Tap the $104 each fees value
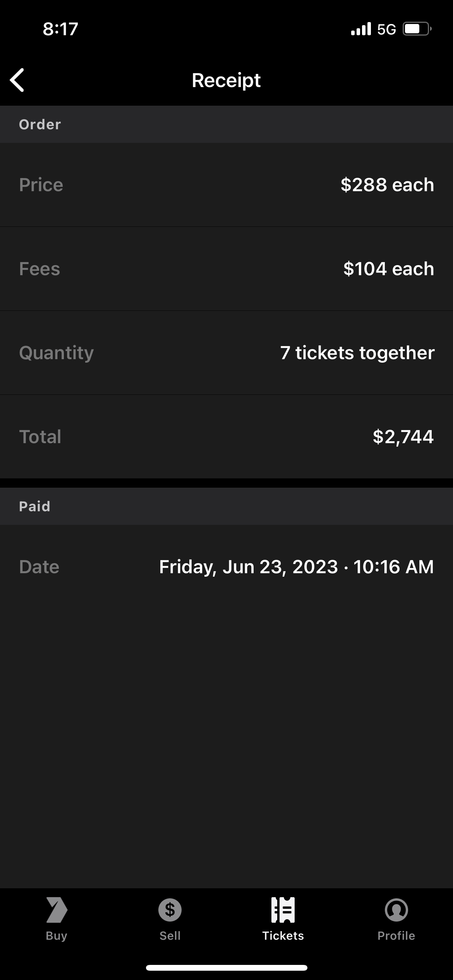This screenshot has width=453, height=980. pos(388,269)
